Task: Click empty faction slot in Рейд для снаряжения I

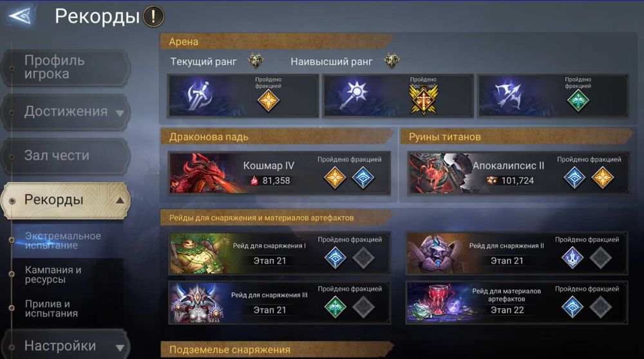Action: click(363, 258)
